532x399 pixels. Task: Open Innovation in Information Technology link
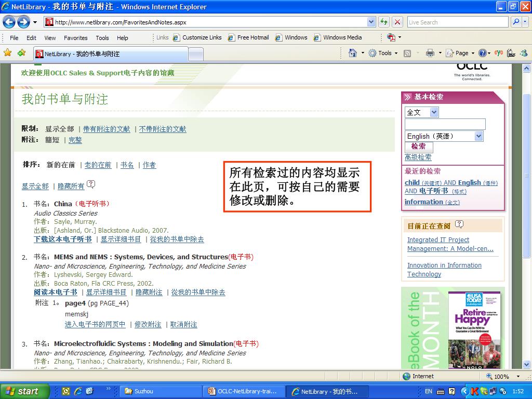click(x=444, y=270)
